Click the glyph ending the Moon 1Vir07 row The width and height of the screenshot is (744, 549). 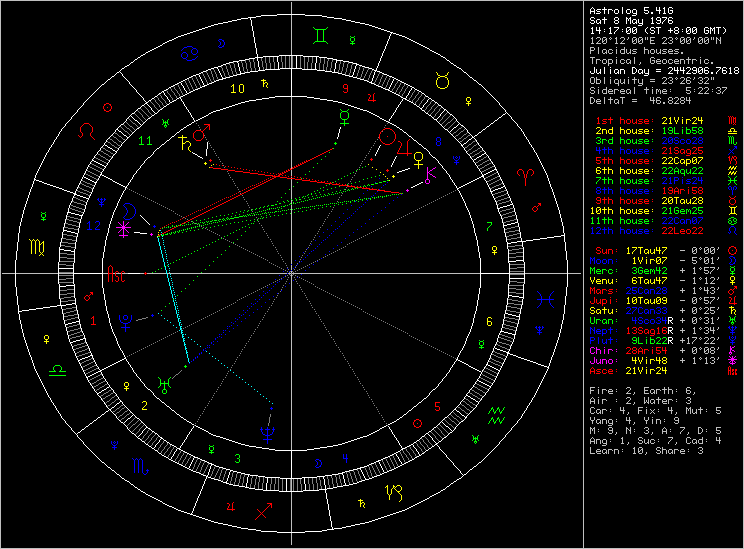click(x=733, y=261)
